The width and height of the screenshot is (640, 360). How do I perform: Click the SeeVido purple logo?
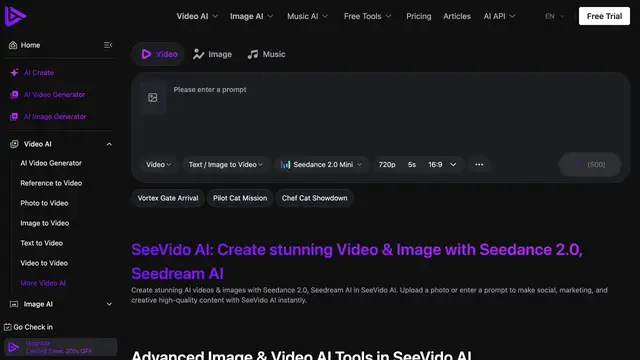click(15, 16)
